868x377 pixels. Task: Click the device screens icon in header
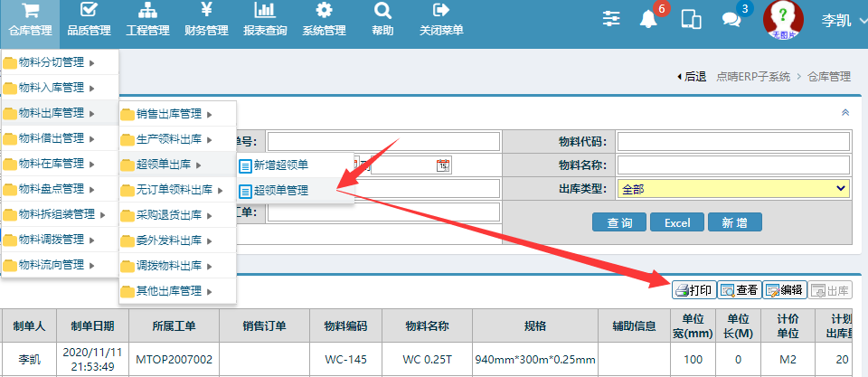point(691,19)
